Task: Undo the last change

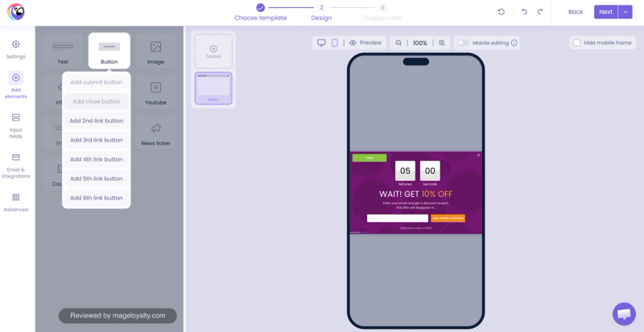Action: point(524,12)
